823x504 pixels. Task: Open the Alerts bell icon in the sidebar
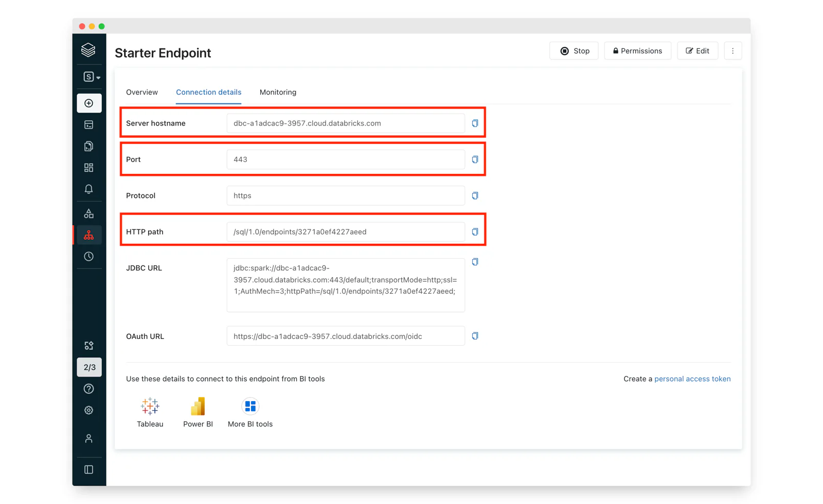tap(89, 189)
